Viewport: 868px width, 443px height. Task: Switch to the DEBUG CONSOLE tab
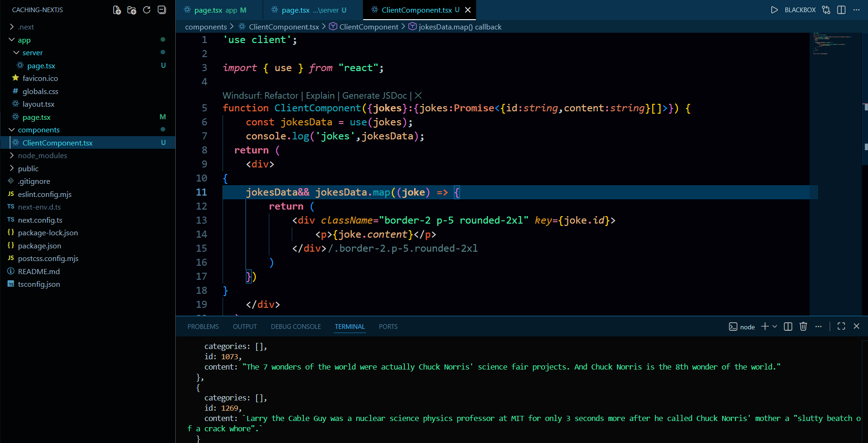(x=295, y=326)
